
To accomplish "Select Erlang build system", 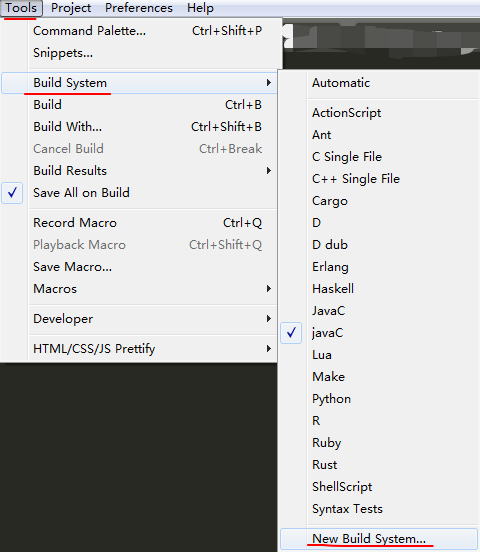I will (379, 267).
